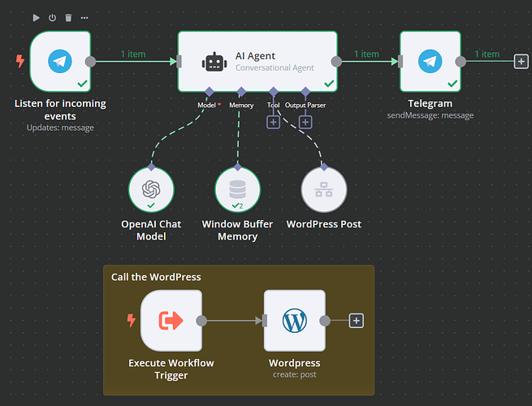Add a node after Telegram output

[521, 62]
